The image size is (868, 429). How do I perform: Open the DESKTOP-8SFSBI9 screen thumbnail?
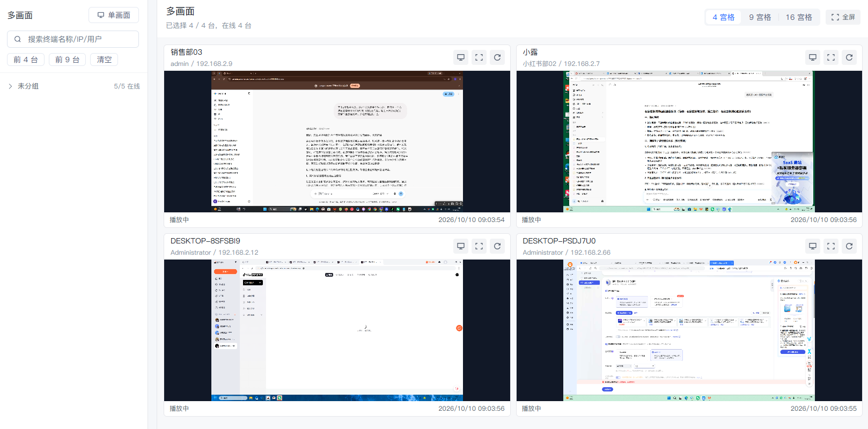[x=337, y=330]
